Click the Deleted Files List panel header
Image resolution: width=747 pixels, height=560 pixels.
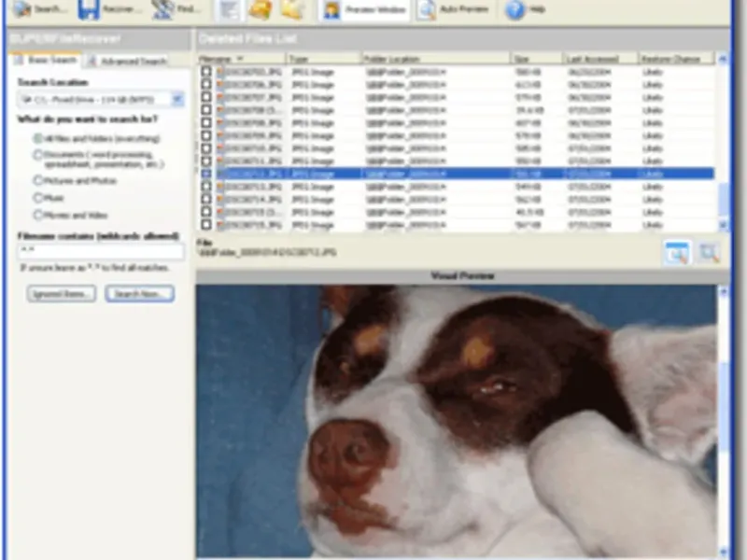pyautogui.click(x=462, y=39)
